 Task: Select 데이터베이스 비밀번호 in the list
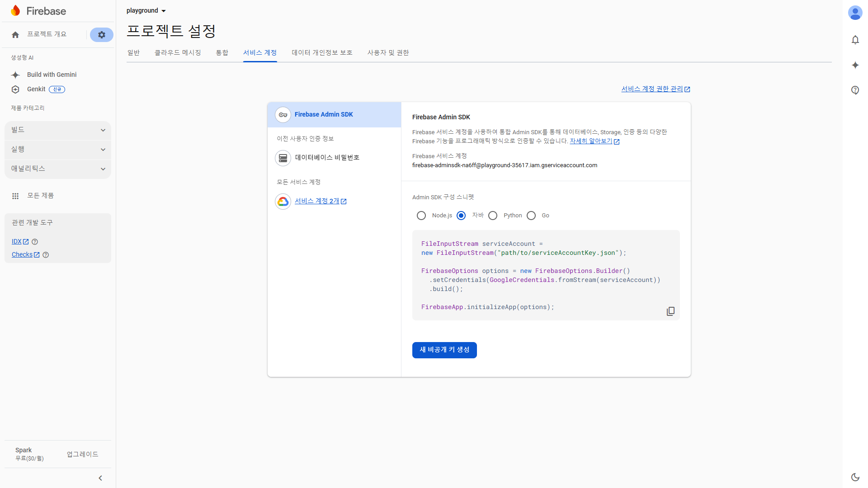pos(327,158)
